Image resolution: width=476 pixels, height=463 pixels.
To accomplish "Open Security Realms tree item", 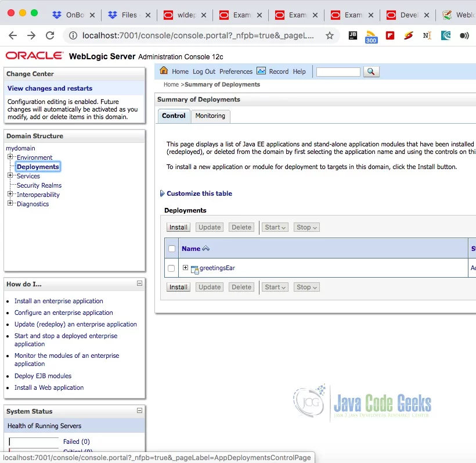I will click(39, 185).
